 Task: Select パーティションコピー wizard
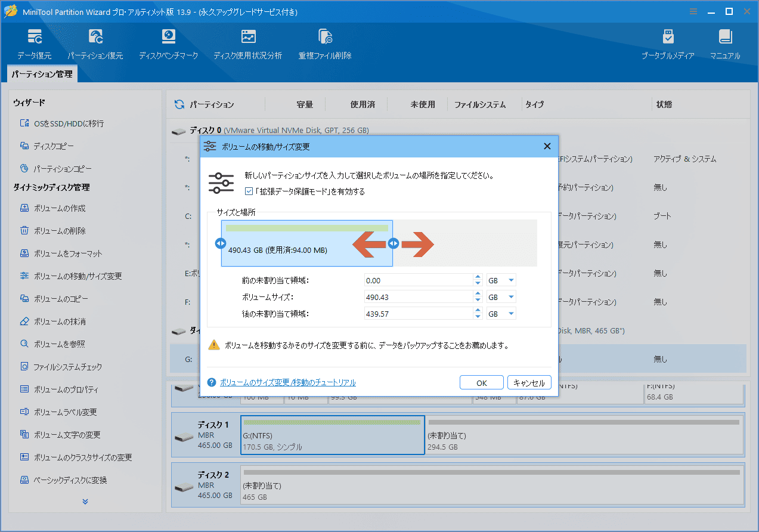[55, 169]
